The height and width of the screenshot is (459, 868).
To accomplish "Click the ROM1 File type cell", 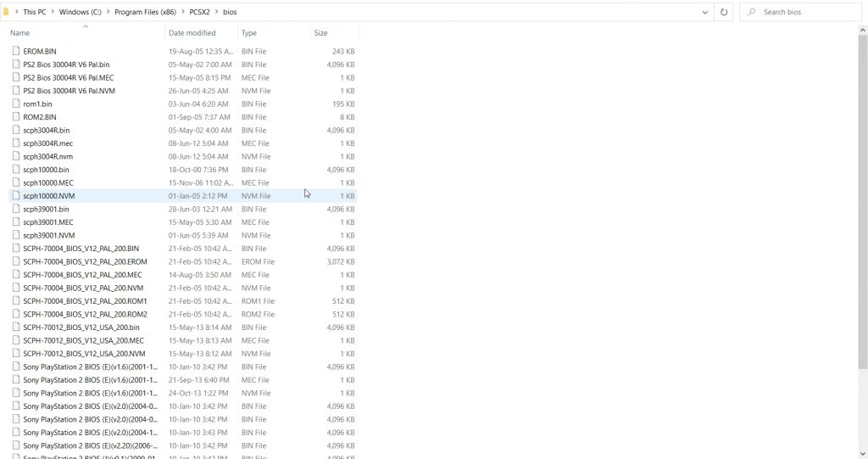I will [x=258, y=301].
